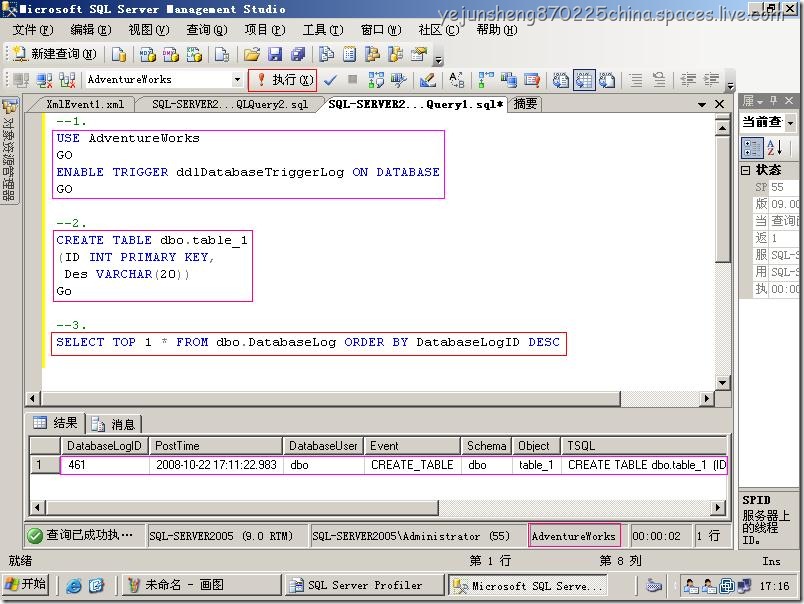Open Template Explorer from the toolbar icon

[395, 54]
